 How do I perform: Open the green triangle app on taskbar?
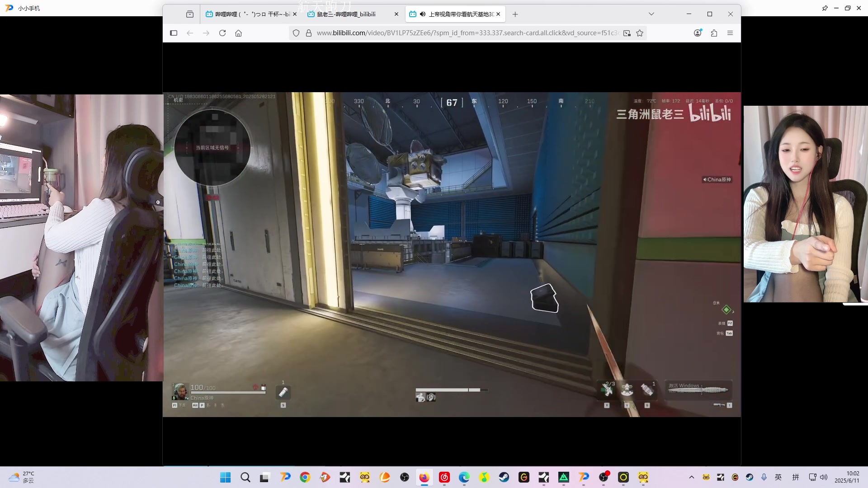pos(564,477)
